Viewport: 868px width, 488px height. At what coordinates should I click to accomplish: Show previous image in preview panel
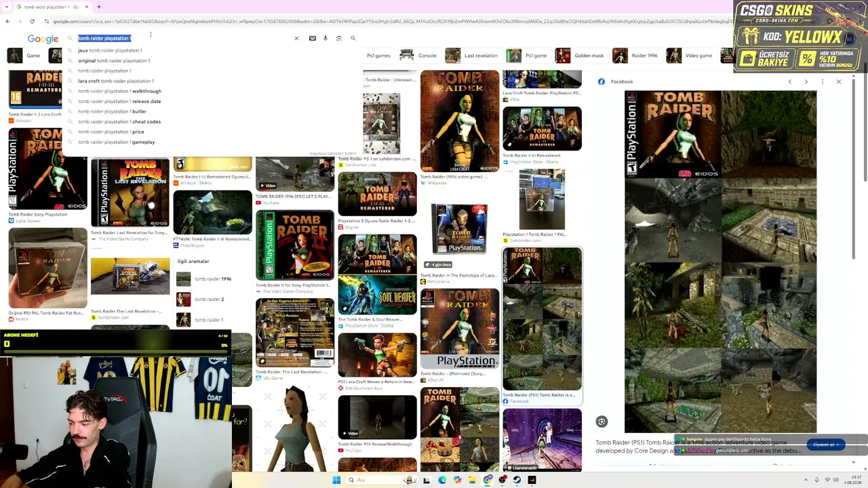point(789,81)
